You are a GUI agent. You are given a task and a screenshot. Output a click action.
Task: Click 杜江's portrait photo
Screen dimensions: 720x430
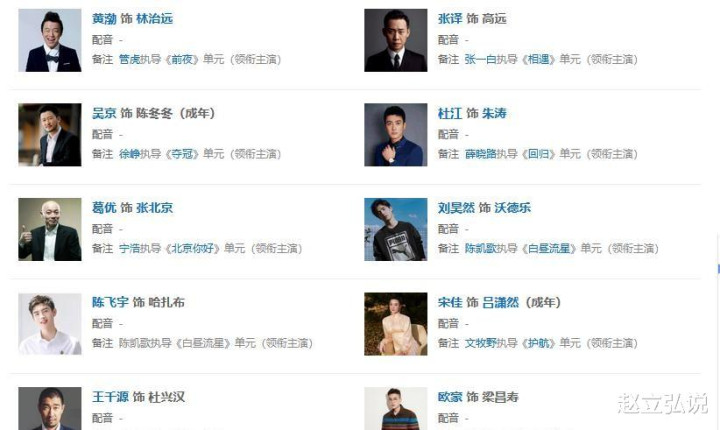click(x=396, y=135)
